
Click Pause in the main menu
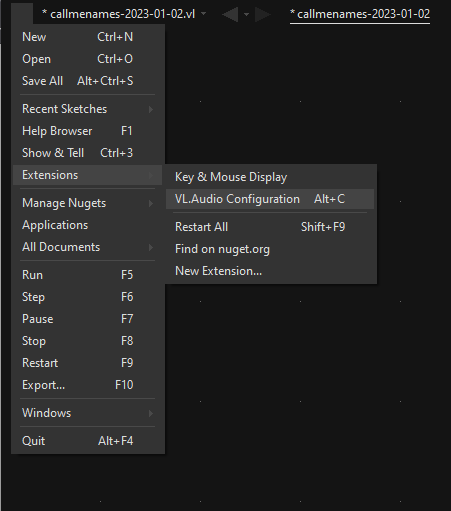pos(88,319)
